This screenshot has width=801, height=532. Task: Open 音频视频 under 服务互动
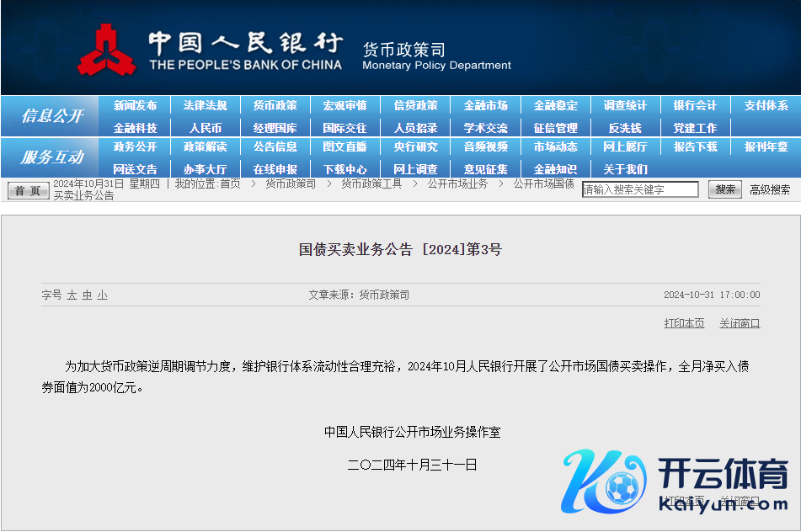coord(485,147)
